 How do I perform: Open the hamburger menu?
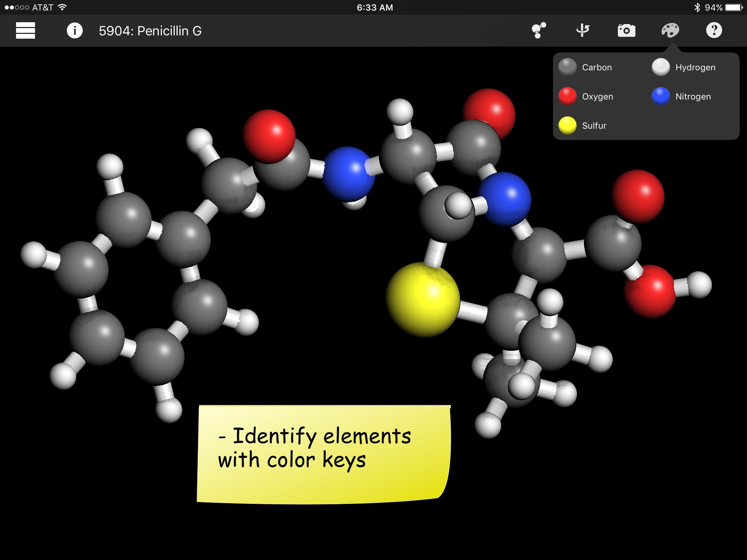coord(26,31)
